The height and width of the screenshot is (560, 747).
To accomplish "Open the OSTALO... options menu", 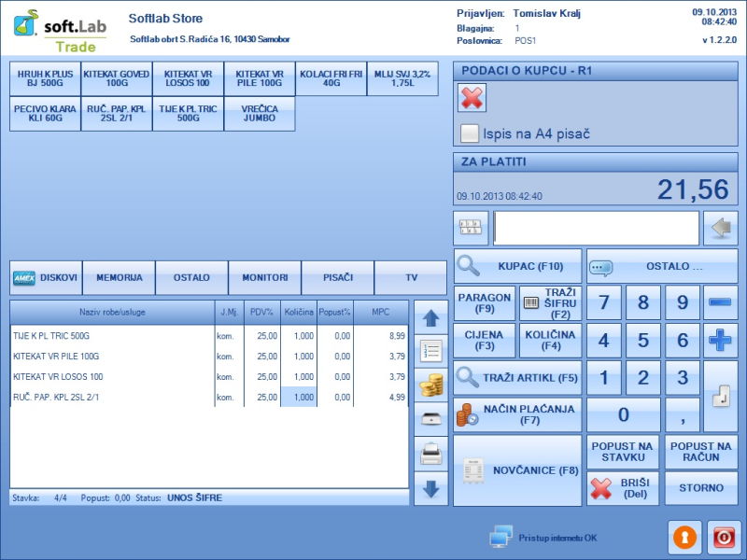I will 661,267.
